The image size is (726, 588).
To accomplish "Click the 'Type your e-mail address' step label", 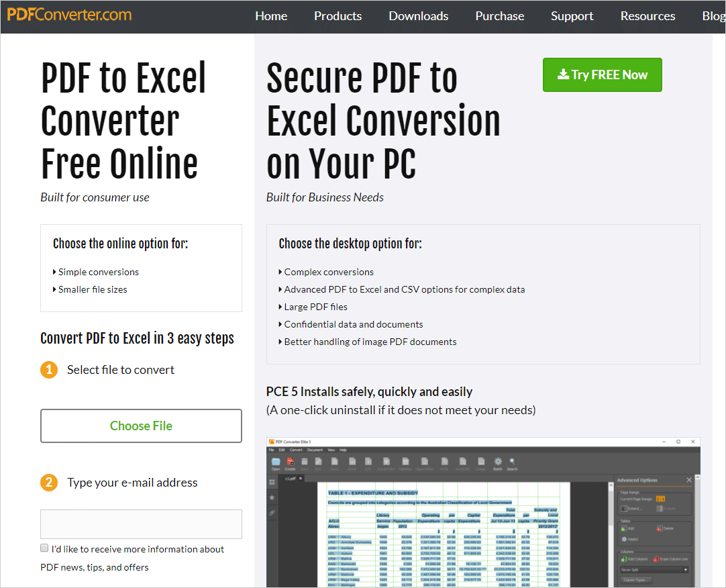I will pos(132,483).
